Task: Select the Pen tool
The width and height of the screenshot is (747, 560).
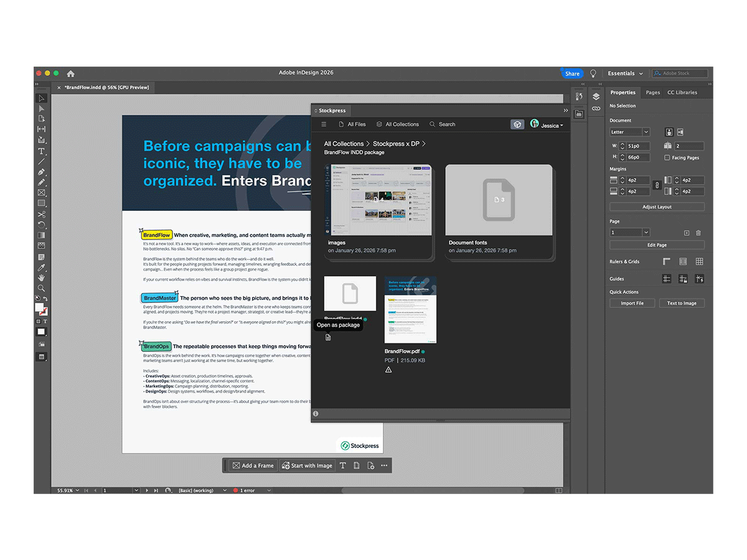Action: [41, 172]
